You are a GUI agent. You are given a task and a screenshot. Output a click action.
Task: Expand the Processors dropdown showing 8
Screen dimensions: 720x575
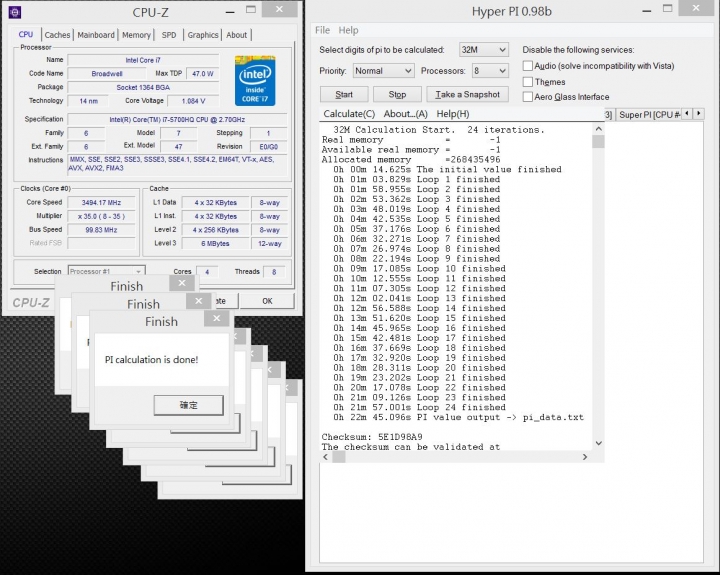tap(490, 71)
